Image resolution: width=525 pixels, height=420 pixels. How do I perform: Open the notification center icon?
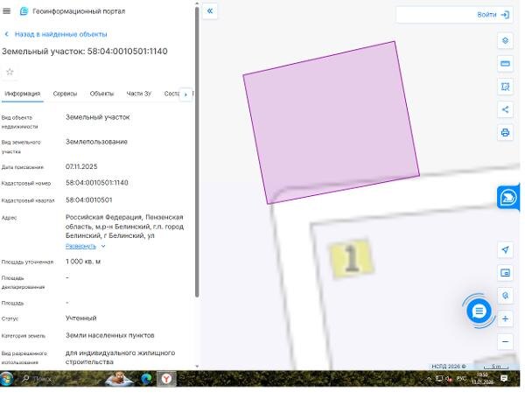click(504, 379)
